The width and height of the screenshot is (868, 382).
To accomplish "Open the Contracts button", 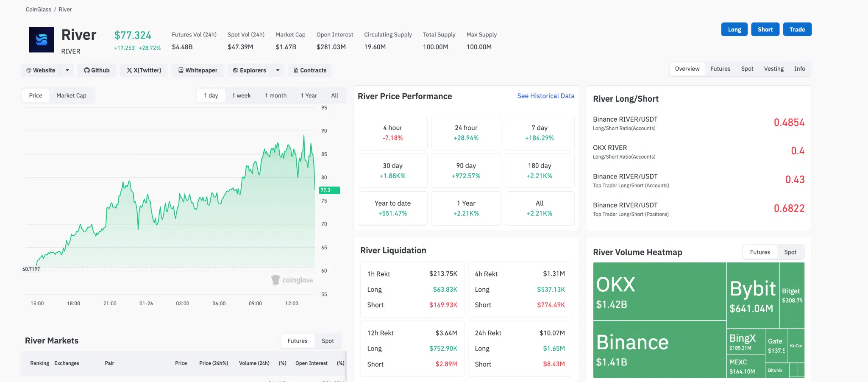I will click(310, 70).
